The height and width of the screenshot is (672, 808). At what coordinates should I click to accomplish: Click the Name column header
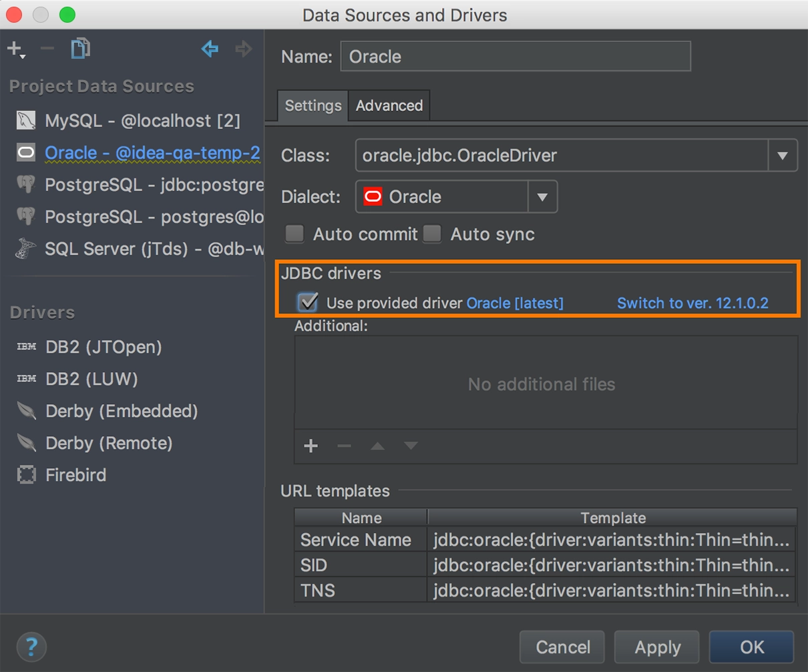click(361, 518)
